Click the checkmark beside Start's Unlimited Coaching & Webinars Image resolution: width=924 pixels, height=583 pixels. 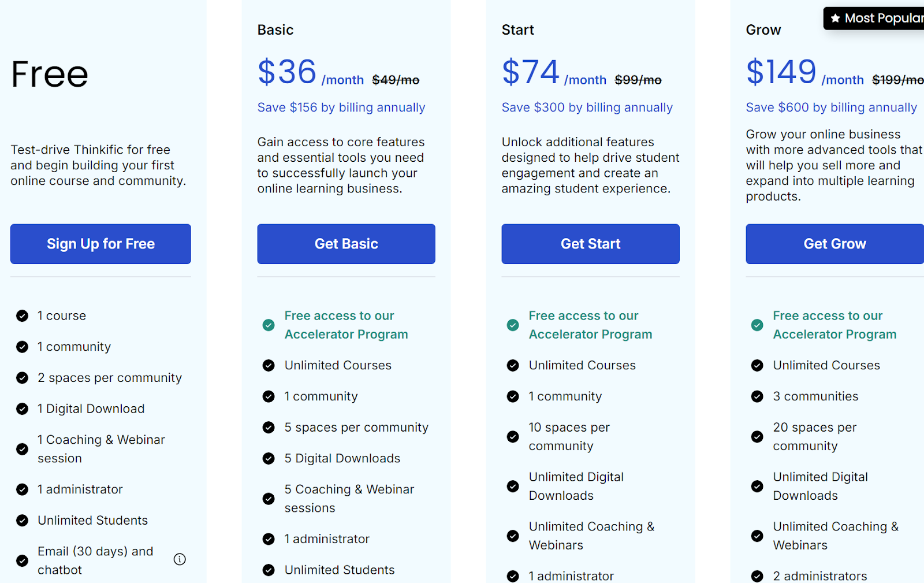(512, 536)
